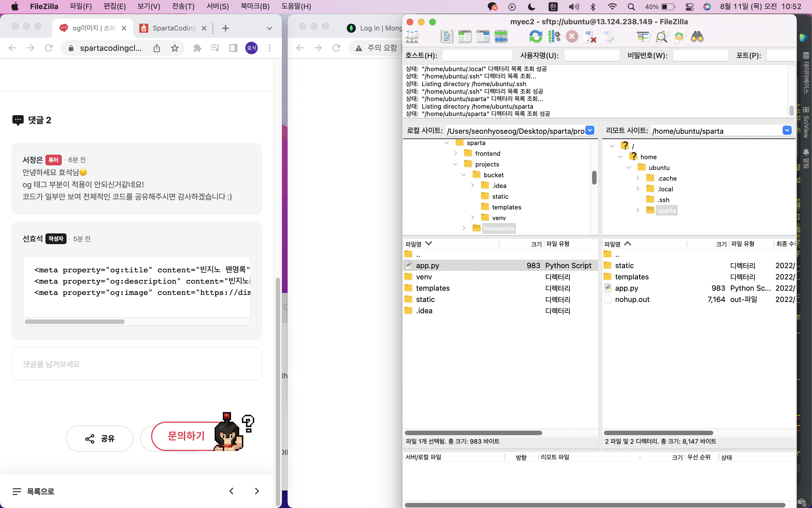The width and height of the screenshot is (812, 508).
Task: Click the 비밀번호(W) password field
Action: (x=701, y=55)
